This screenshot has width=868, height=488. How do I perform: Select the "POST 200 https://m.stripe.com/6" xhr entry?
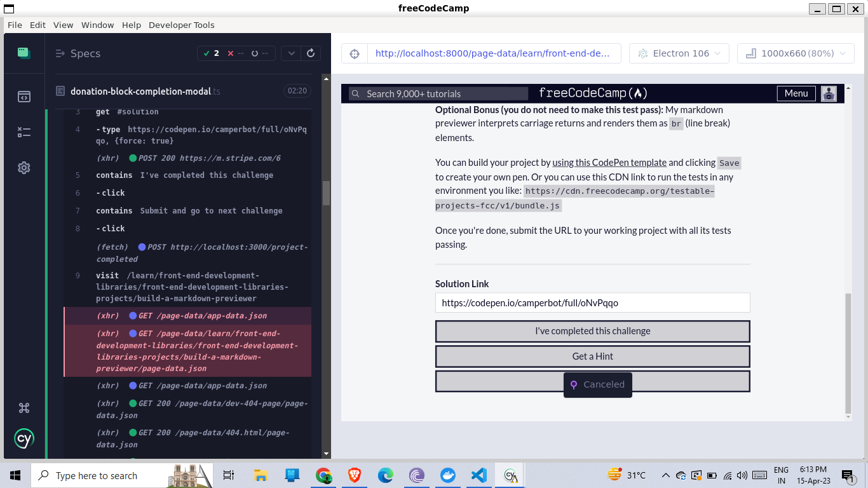point(187,158)
